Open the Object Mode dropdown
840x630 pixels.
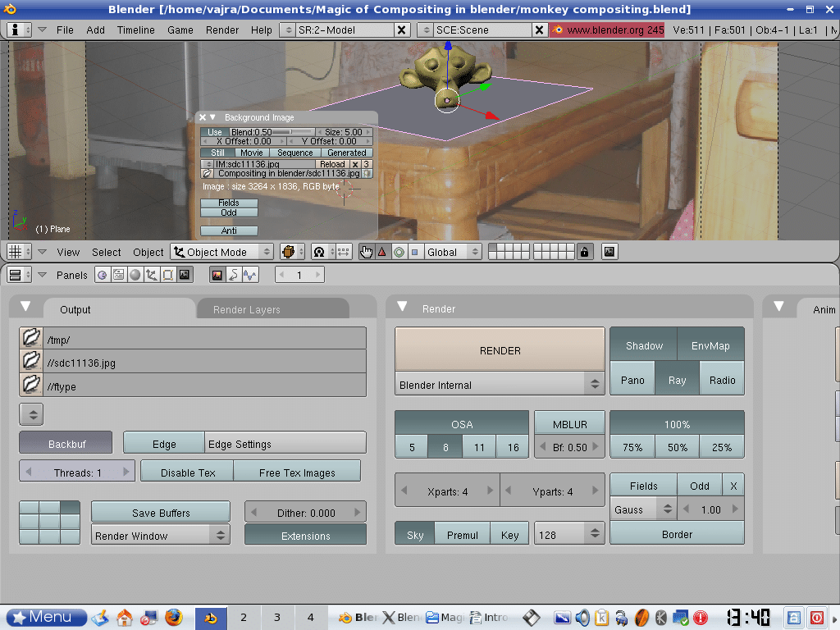[221, 252]
